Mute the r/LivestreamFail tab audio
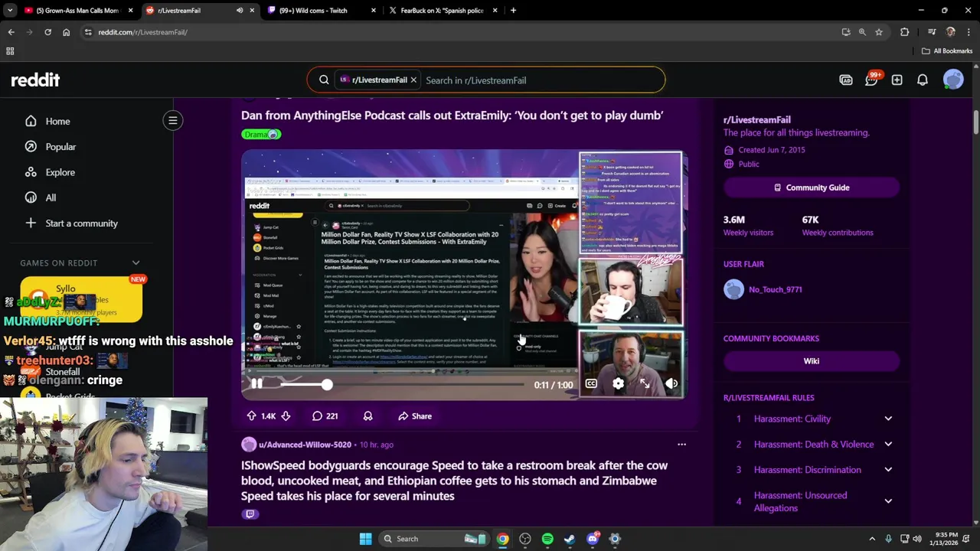The width and height of the screenshot is (980, 551). [240, 11]
